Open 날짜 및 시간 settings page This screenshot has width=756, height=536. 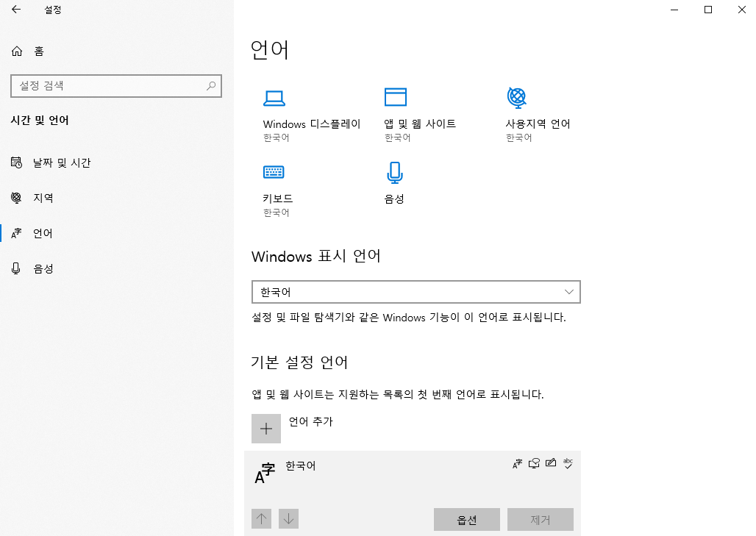(x=62, y=163)
